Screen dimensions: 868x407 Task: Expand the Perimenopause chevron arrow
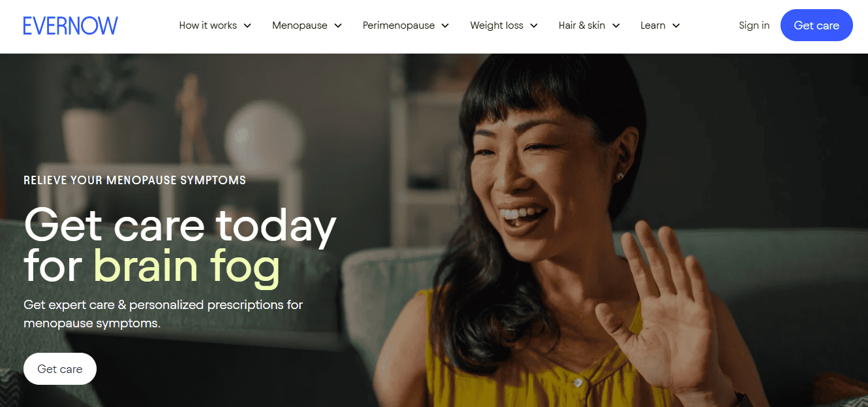[445, 25]
